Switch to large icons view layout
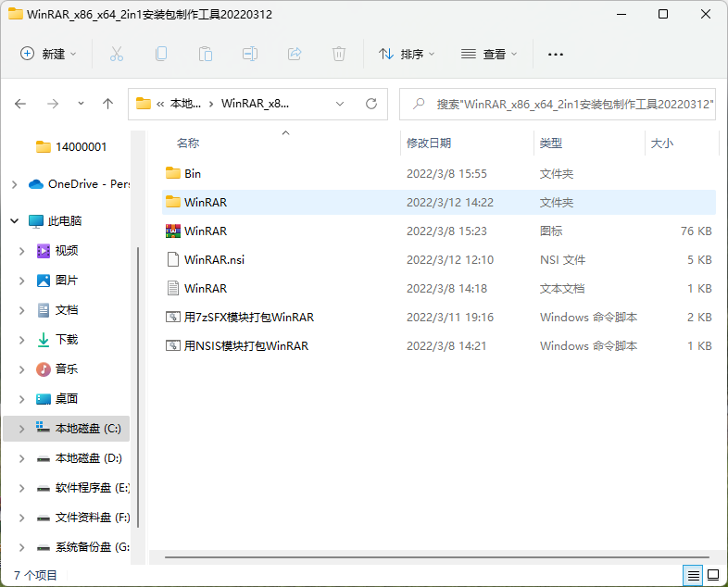 [x=713, y=575]
